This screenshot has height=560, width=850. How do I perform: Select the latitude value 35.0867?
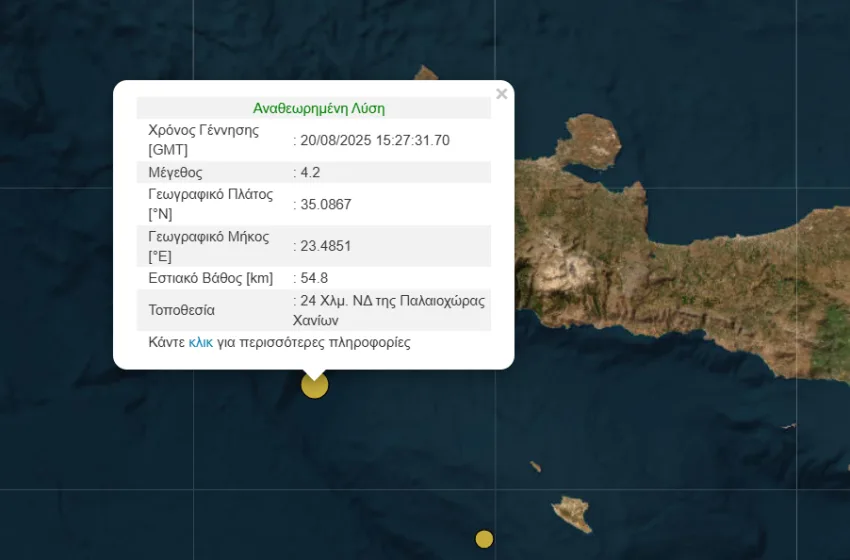point(324,204)
